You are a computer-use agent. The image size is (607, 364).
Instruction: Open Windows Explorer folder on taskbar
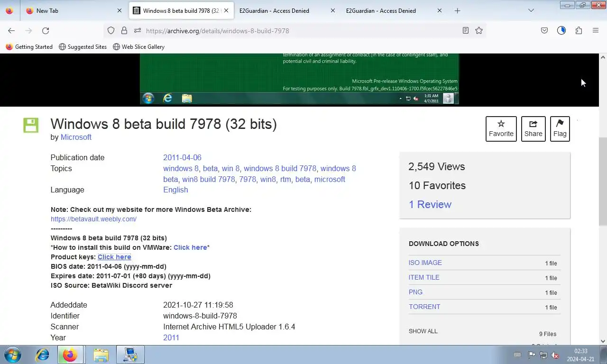click(x=101, y=355)
